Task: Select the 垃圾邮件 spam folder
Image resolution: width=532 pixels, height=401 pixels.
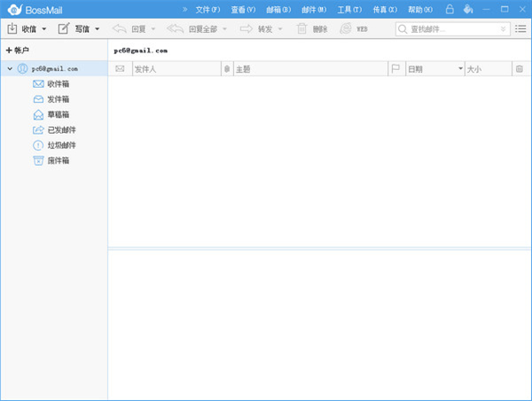Action: point(61,145)
